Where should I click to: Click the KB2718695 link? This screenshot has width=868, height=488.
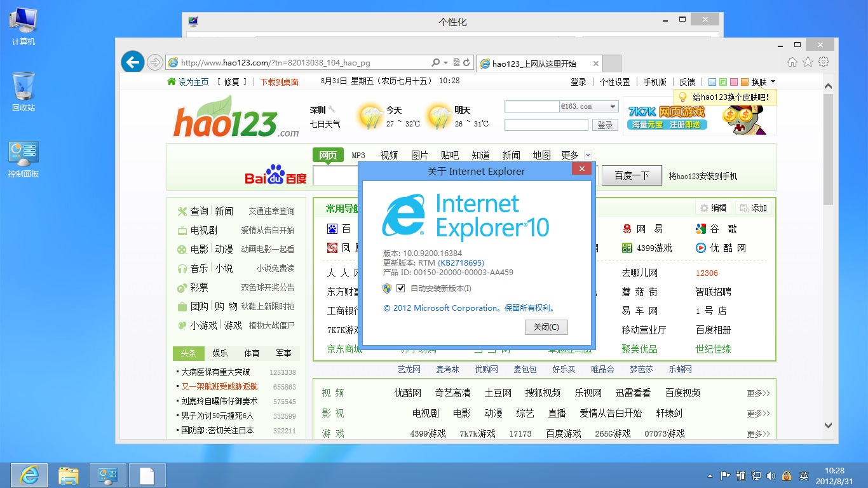[461, 262]
